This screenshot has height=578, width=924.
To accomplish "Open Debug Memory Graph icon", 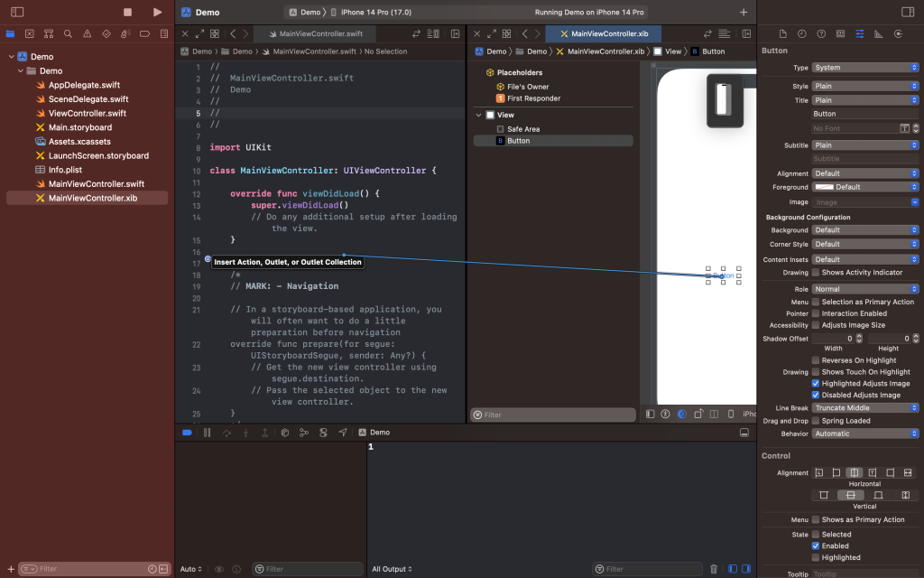I will coord(304,433).
